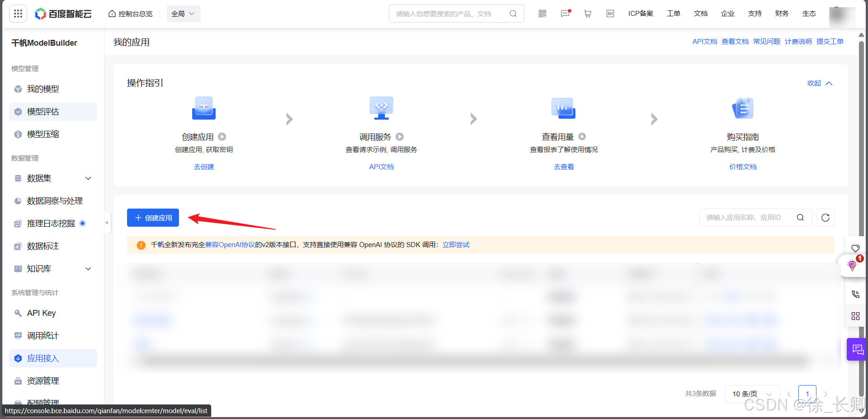Open 常见问题 link at top right

[x=767, y=42]
